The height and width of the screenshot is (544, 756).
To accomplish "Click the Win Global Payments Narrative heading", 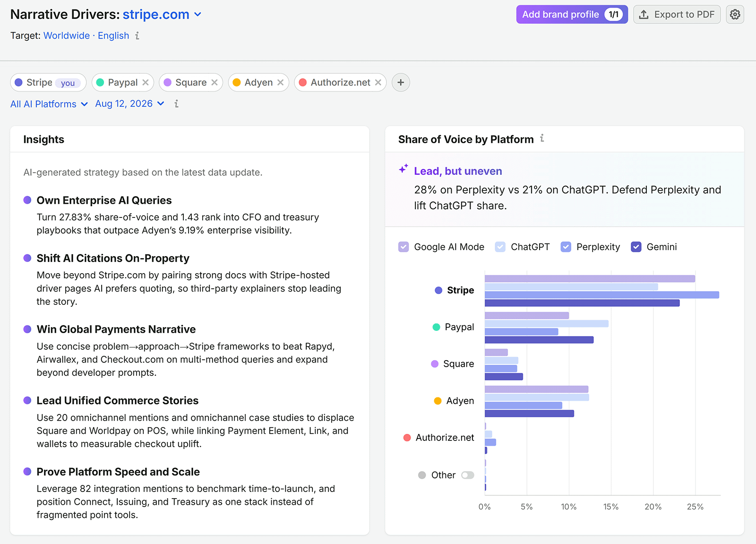I will (x=116, y=329).
